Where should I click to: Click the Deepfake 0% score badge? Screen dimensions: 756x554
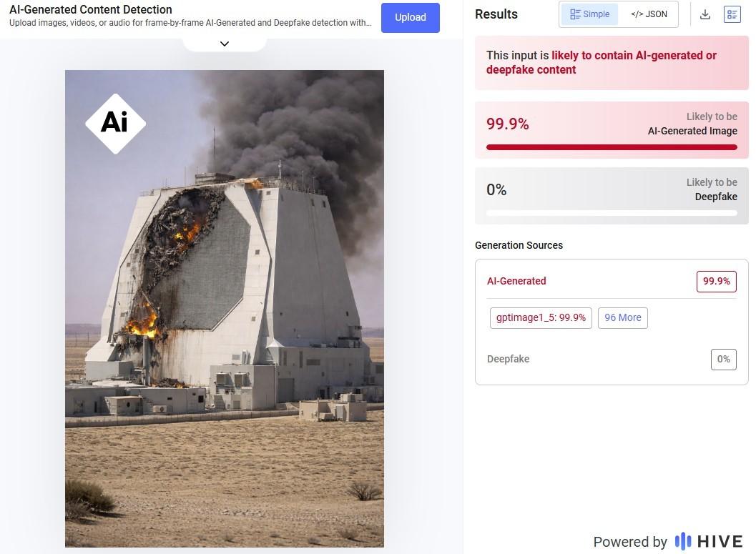(x=723, y=359)
